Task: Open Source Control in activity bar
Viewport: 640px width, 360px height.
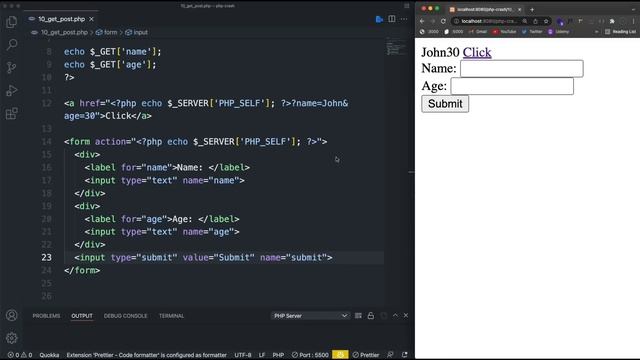Action: click(11, 67)
